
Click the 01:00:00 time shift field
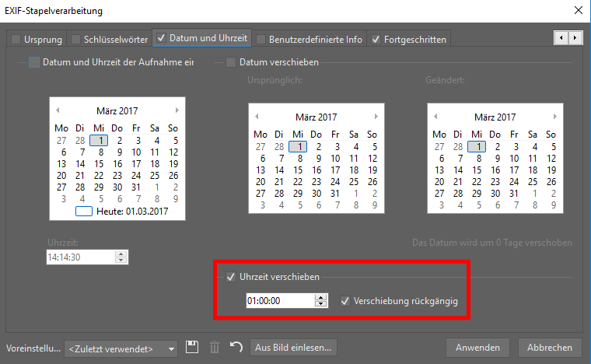pos(280,300)
